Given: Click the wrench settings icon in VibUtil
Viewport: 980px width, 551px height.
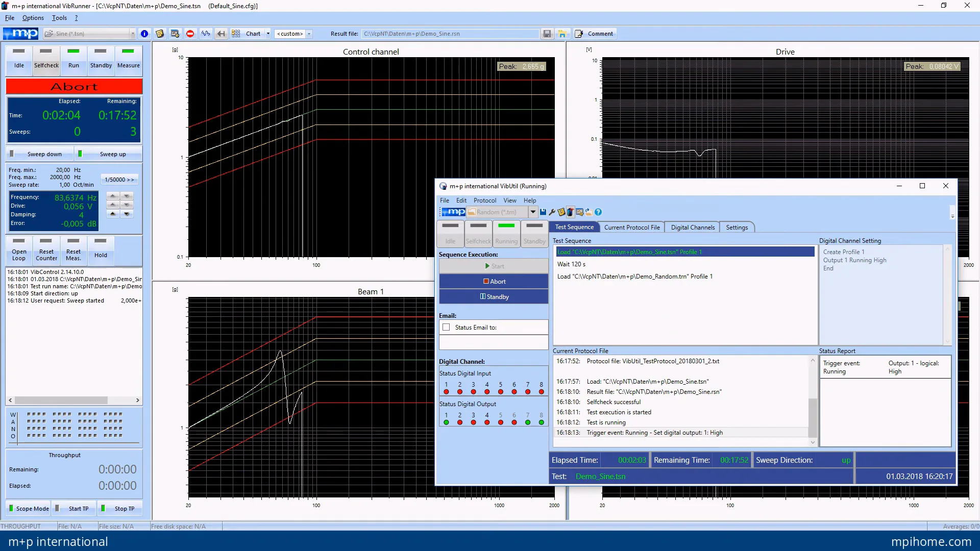Looking at the screenshot, I should pyautogui.click(x=552, y=212).
